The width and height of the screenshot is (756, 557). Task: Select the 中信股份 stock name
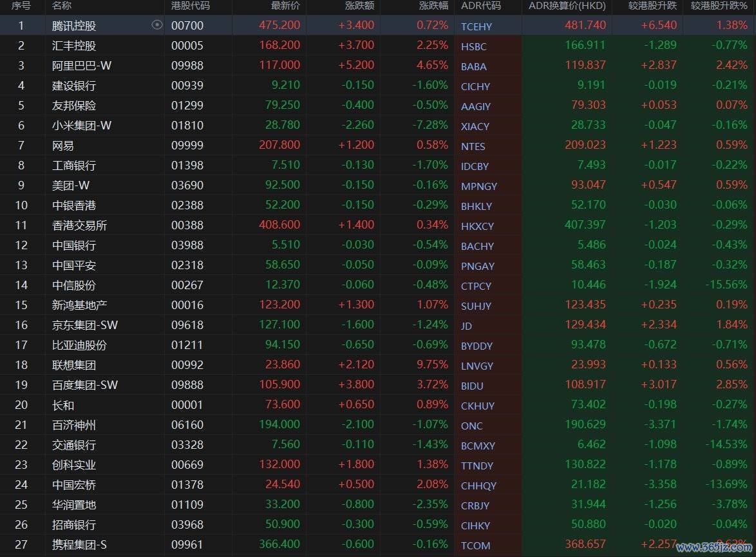[x=74, y=285]
